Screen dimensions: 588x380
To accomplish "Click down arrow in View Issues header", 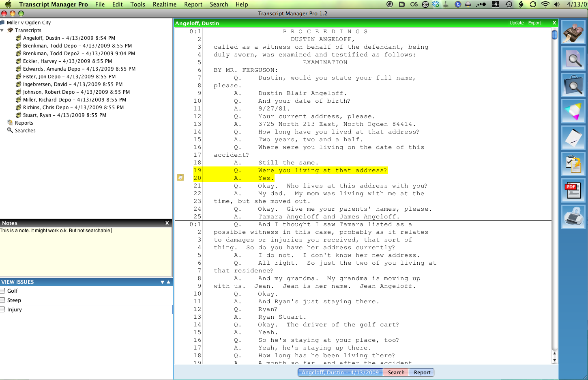I will (x=162, y=282).
